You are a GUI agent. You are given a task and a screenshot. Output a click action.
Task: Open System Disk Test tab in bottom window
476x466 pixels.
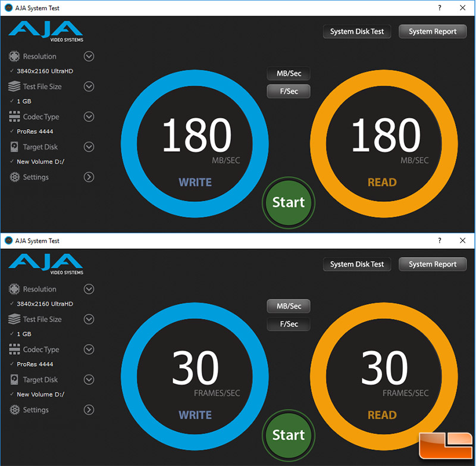[357, 264]
